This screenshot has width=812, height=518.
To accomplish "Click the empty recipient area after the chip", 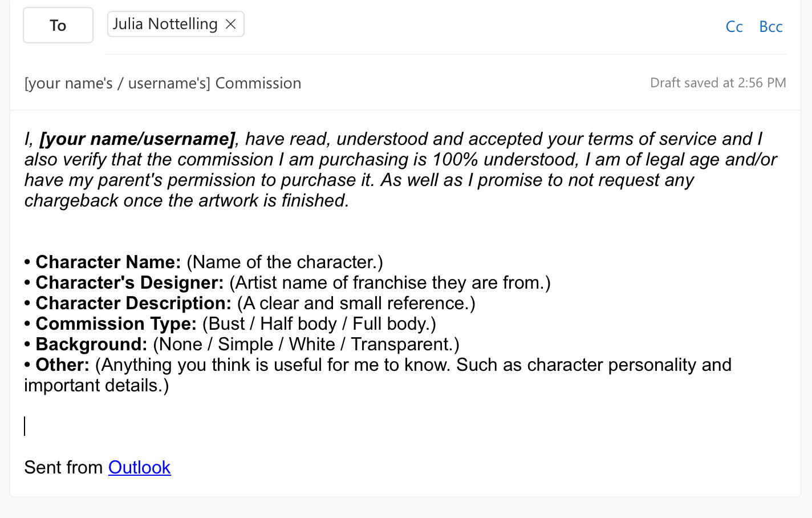I will tap(456, 25).
